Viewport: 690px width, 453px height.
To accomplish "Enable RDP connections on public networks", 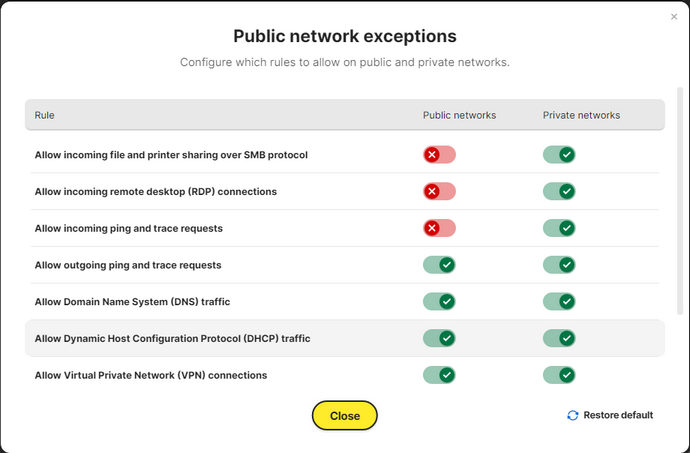I will (439, 192).
